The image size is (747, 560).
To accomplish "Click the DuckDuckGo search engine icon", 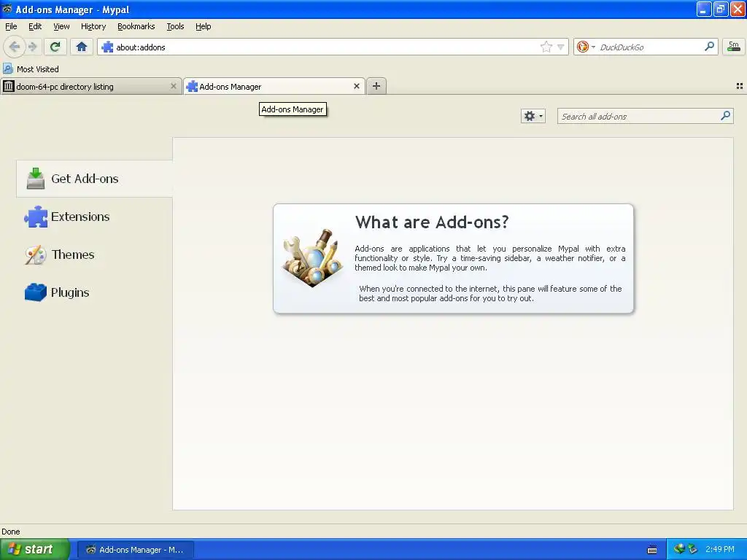I will click(582, 47).
